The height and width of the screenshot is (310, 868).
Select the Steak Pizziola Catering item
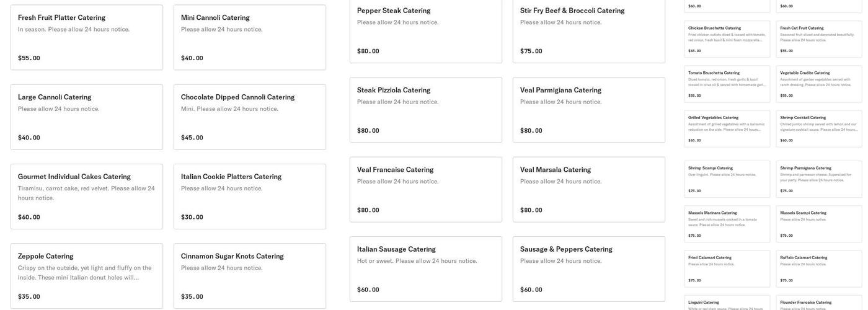tap(426, 110)
